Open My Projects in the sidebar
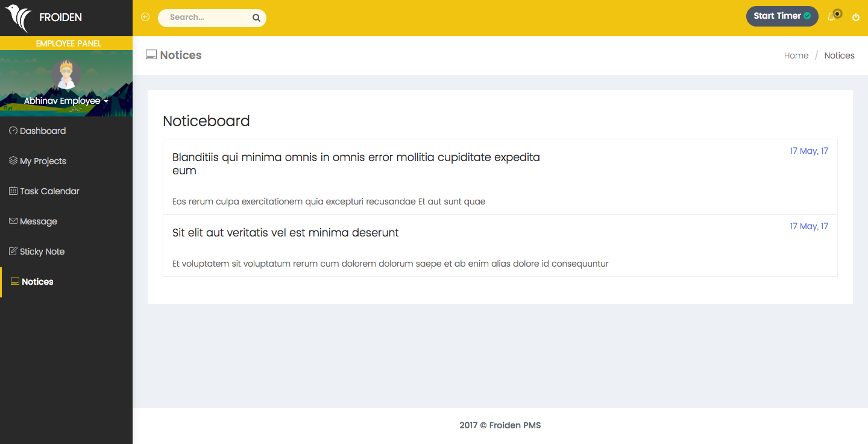This screenshot has width=868, height=444. [x=43, y=161]
